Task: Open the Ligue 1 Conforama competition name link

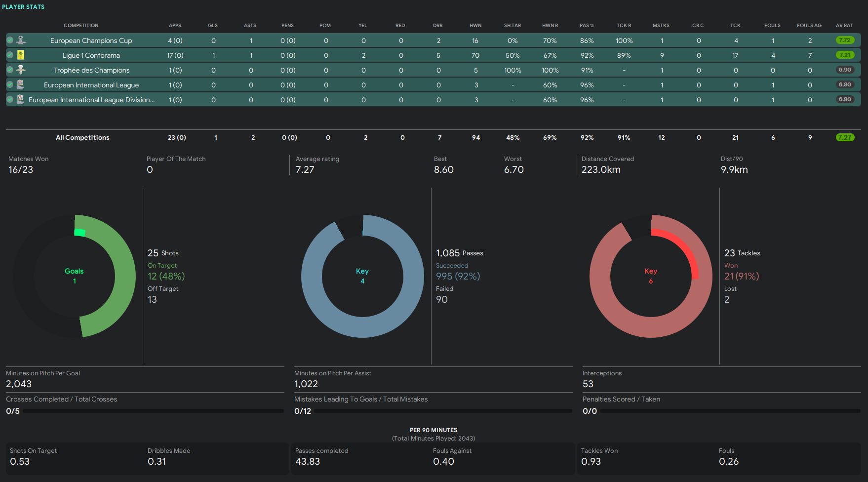Action: pyautogui.click(x=91, y=55)
